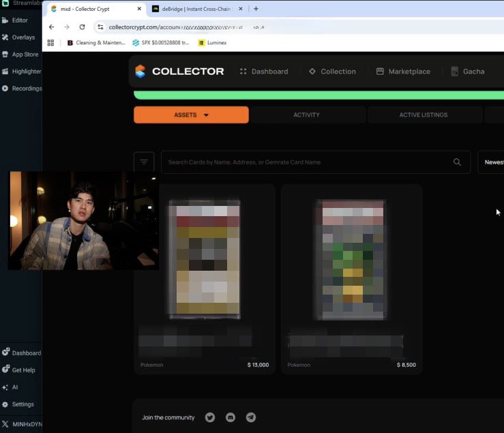The height and width of the screenshot is (433, 504).
Task: Close the deBridge tab
Action: pyautogui.click(x=241, y=9)
